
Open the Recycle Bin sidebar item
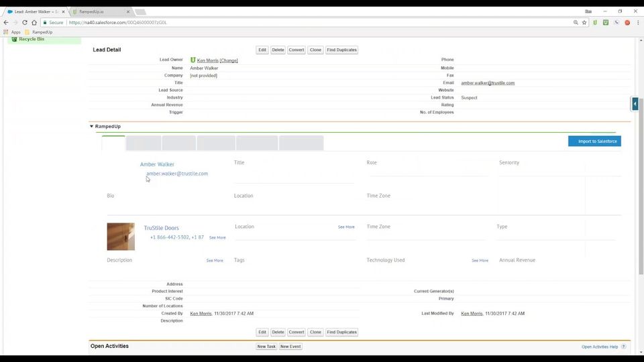tap(32, 39)
